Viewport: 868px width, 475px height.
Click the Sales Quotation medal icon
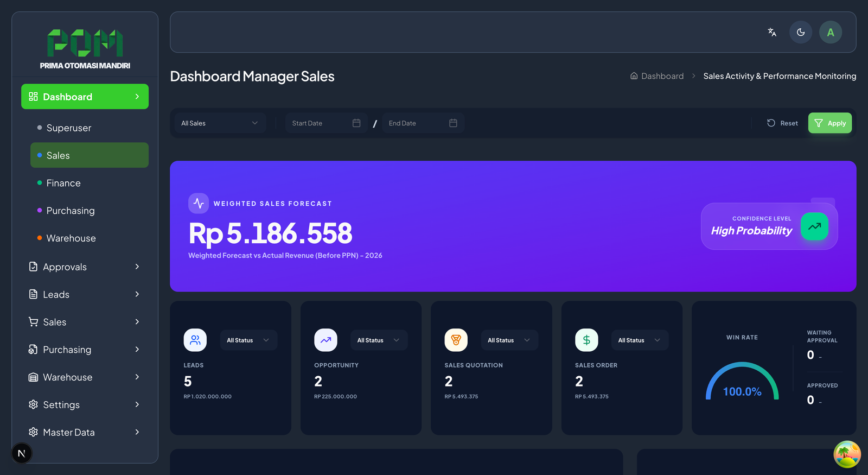pos(456,340)
